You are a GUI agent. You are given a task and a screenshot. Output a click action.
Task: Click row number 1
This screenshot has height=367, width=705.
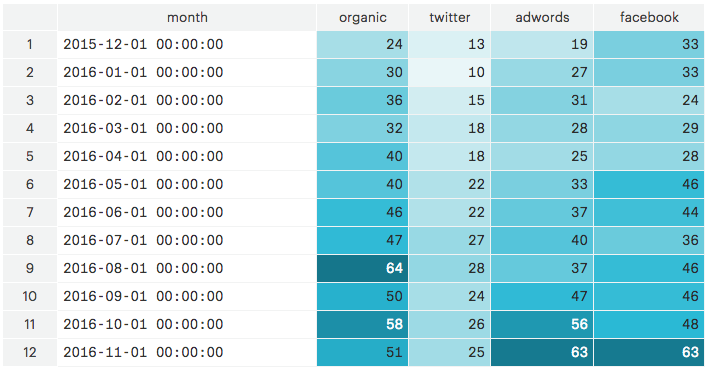(x=30, y=45)
